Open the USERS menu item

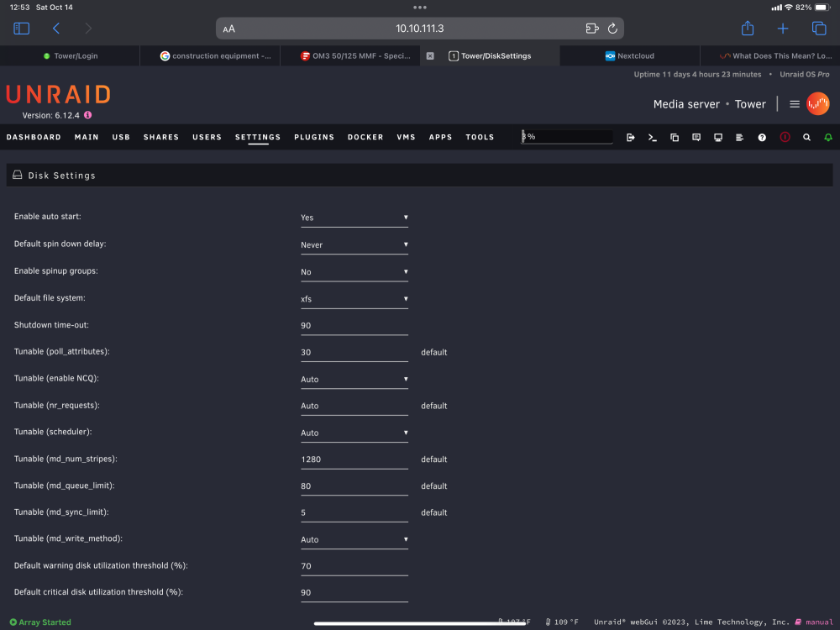(207, 137)
